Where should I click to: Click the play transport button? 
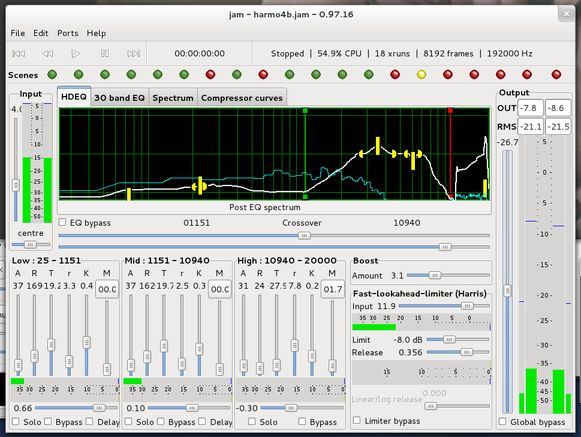point(76,54)
